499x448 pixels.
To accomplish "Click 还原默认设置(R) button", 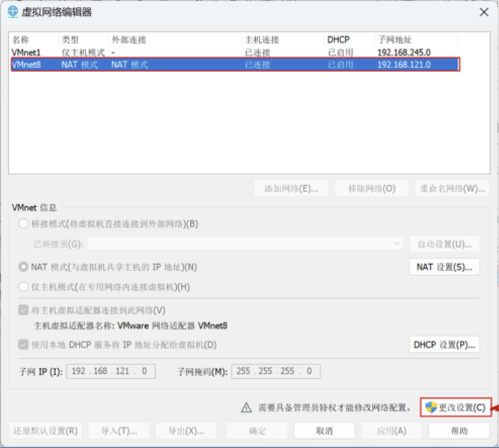I will click(x=45, y=431).
